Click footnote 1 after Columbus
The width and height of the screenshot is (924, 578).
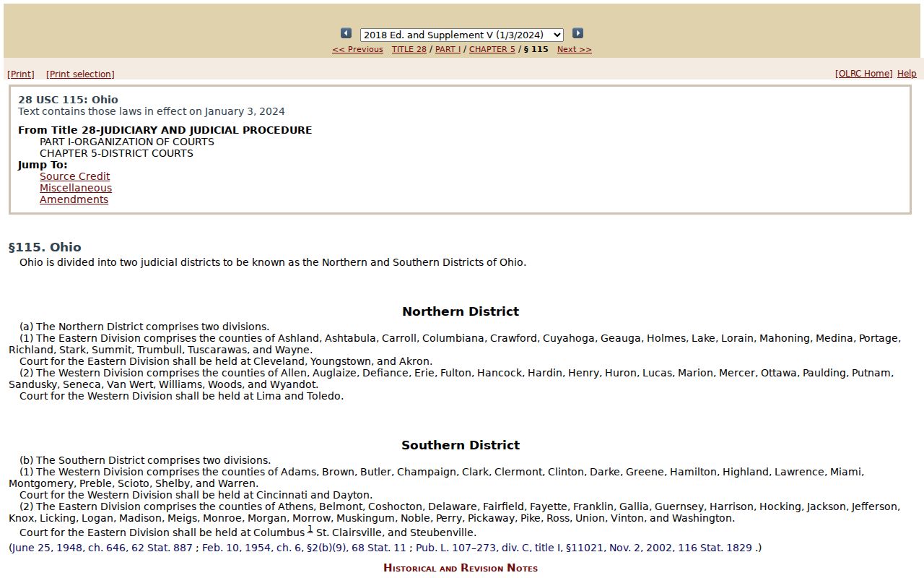coord(310,529)
